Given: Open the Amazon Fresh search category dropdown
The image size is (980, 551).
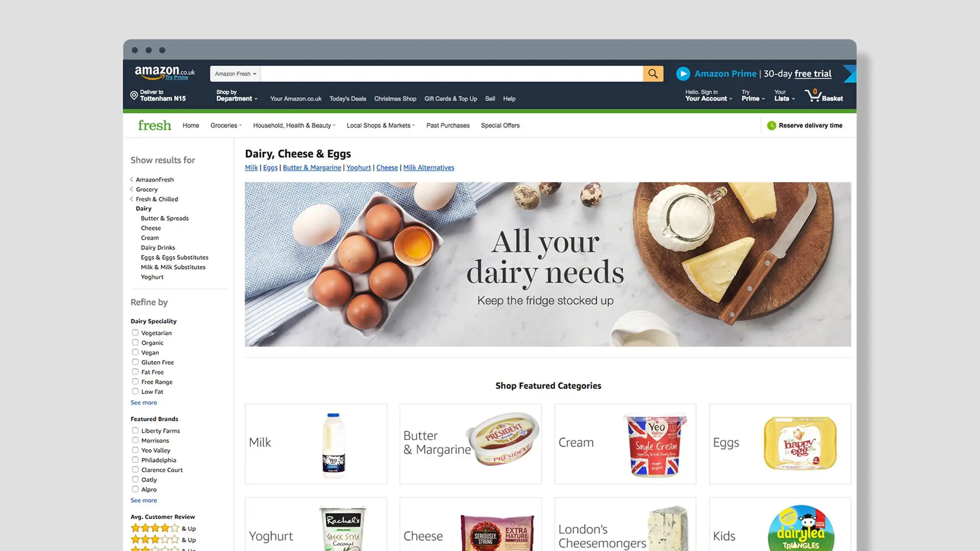Looking at the screenshot, I should coord(235,74).
